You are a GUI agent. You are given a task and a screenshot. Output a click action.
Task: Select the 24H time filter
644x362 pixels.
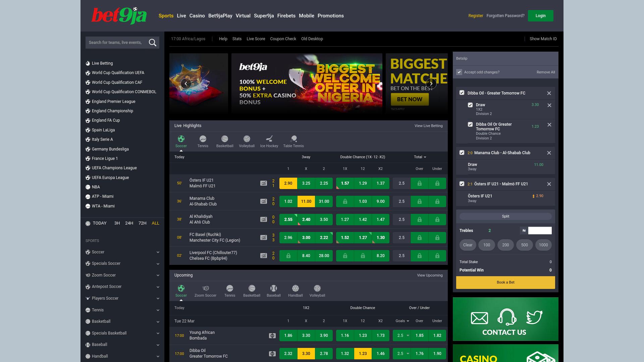(x=129, y=223)
